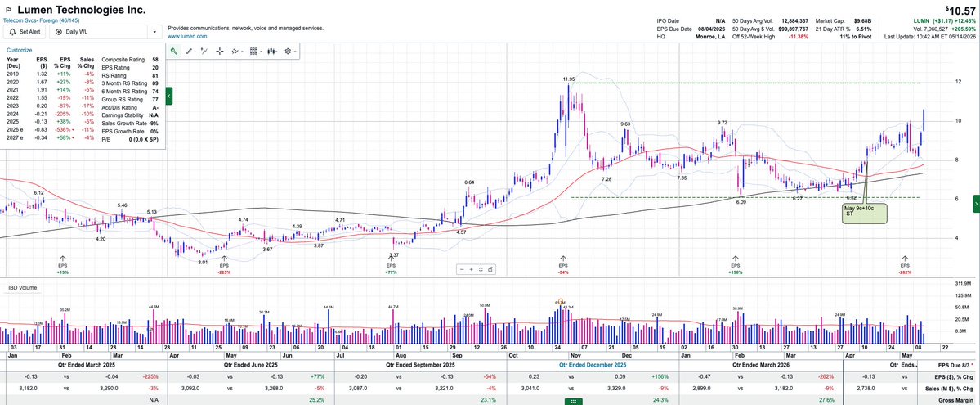
Task: Click the $10.57 current price
Action: coord(960,10)
